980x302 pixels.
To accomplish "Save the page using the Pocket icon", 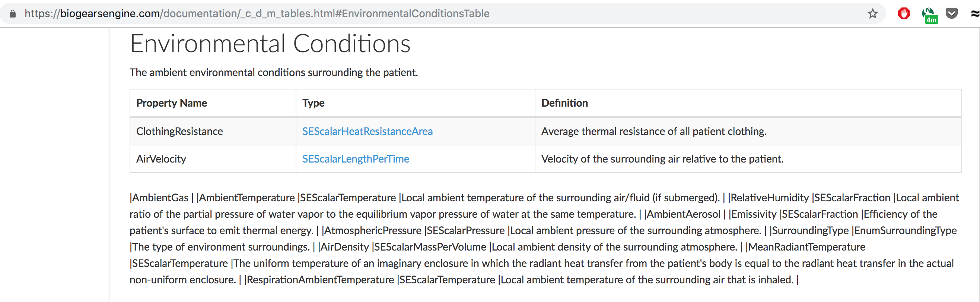I will [x=952, y=13].
